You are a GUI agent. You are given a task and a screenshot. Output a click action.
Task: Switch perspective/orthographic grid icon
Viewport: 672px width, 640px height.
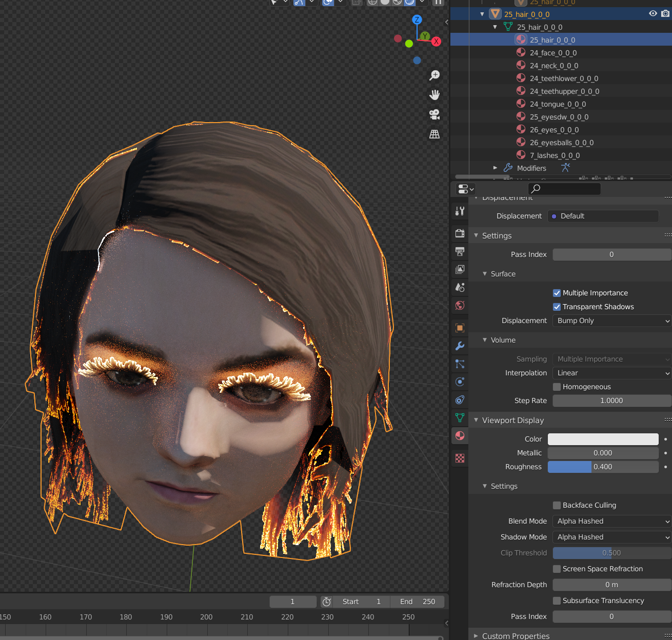click(434, 134)
